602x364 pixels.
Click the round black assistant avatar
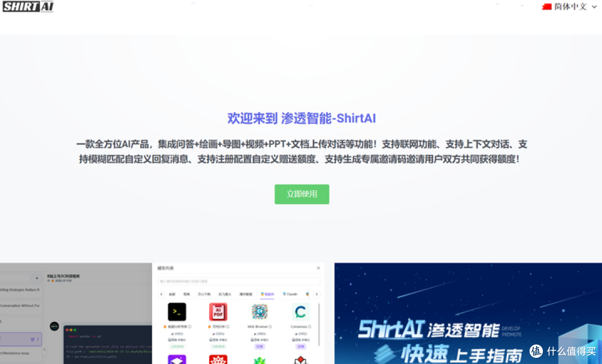tap(55, 326)
